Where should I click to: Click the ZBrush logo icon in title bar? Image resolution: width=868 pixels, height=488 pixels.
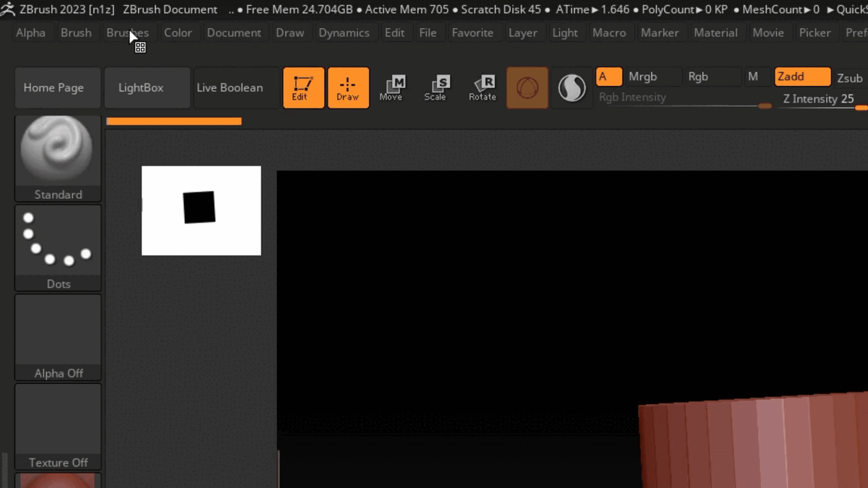click(x=8, y=9)
